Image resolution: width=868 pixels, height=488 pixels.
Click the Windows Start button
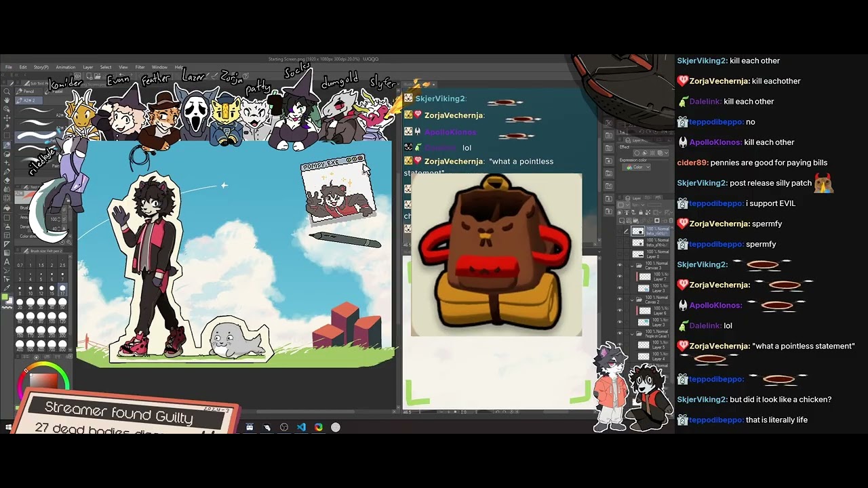[x=9, y=427]
